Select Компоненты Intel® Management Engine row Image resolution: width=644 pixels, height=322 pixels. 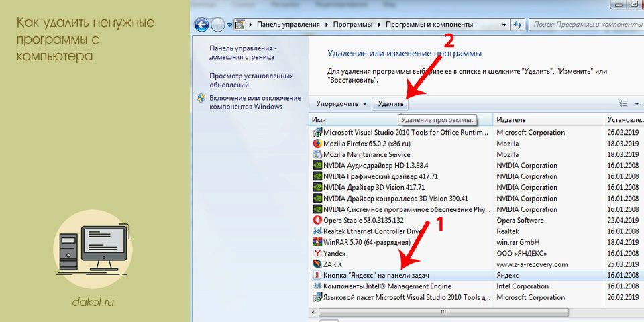[476, 286]
